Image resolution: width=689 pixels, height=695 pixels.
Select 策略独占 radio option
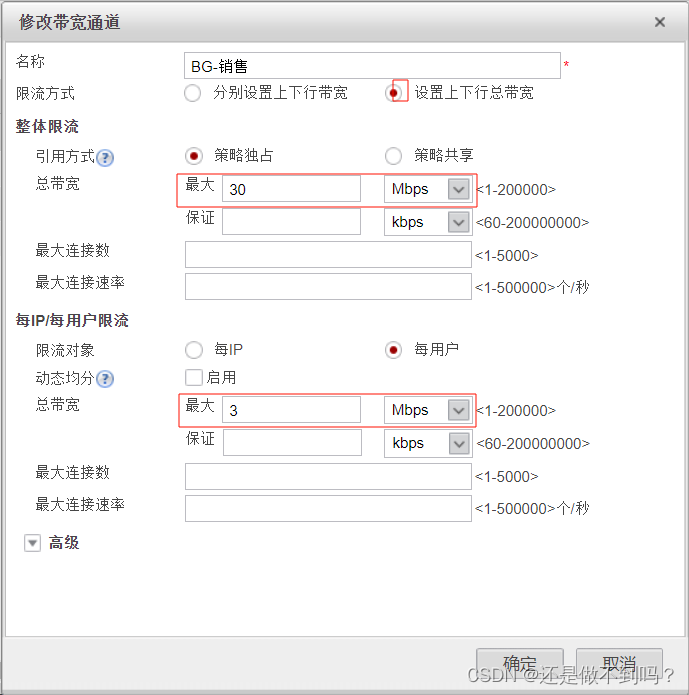tap(194, 156)
